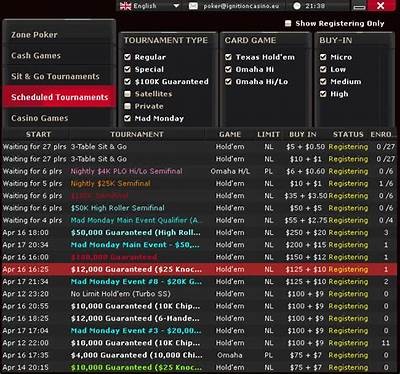Click the Omaha H/L game cell

click(230, 171)
